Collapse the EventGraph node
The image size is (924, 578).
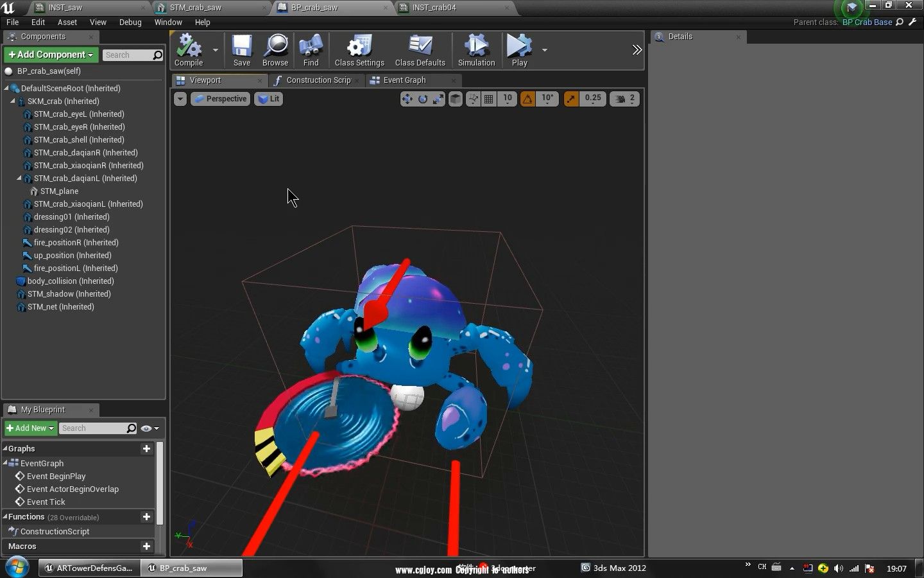pyautogui.click(x=5, y=463)
